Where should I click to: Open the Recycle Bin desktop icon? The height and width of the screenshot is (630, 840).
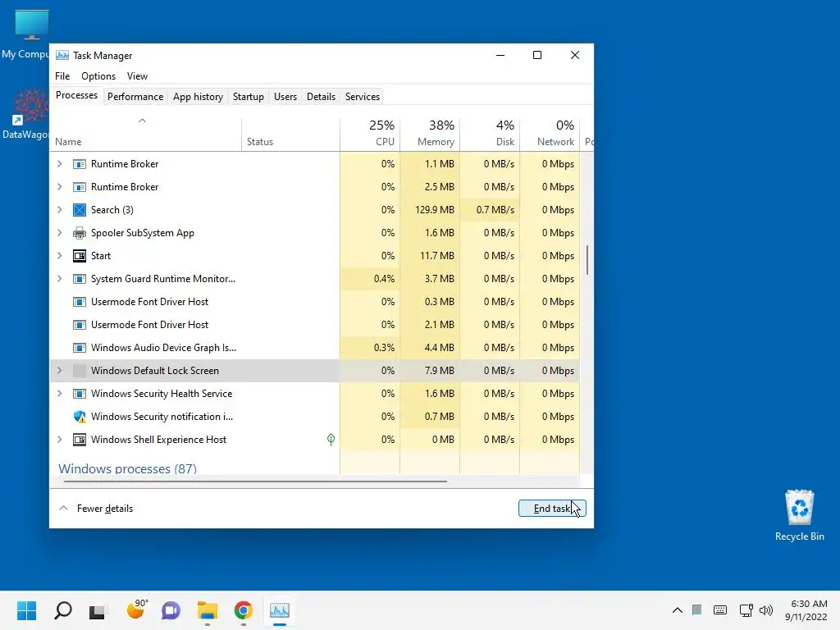pyautogui.click(x=799, y=515)
